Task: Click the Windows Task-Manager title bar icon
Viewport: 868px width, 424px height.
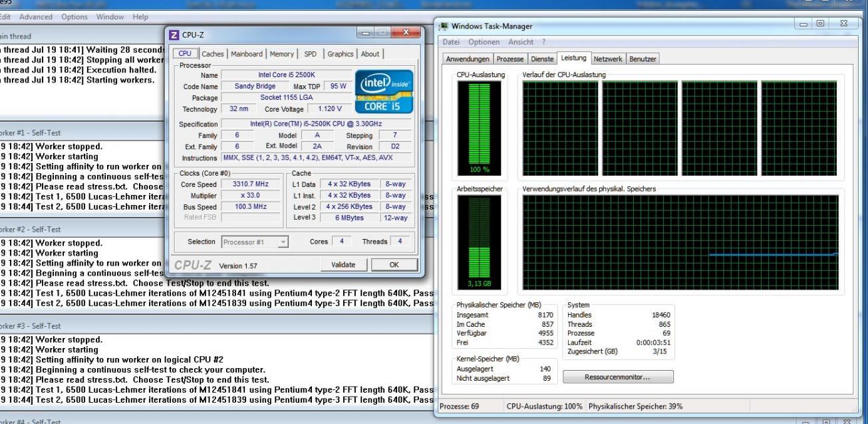Action: click(444, 26)
